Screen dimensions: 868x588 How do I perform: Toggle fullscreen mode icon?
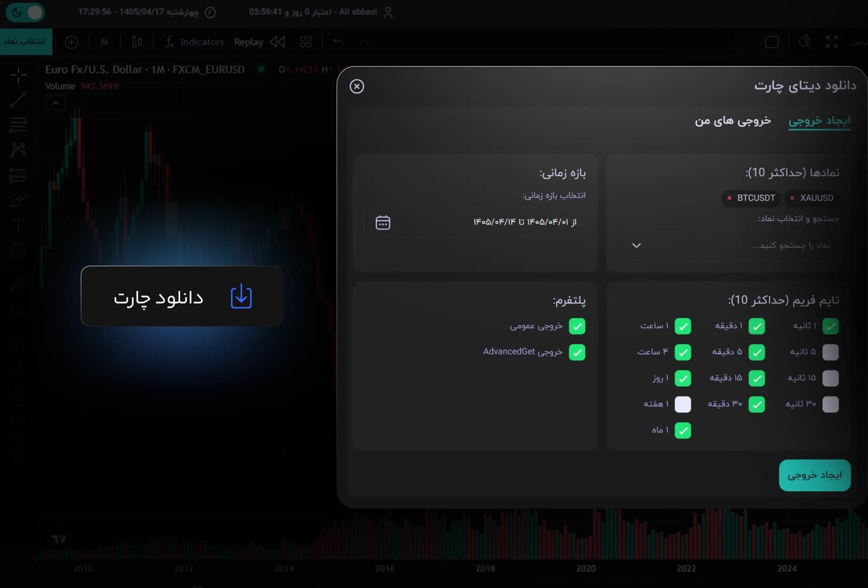[x=832, y=42]
